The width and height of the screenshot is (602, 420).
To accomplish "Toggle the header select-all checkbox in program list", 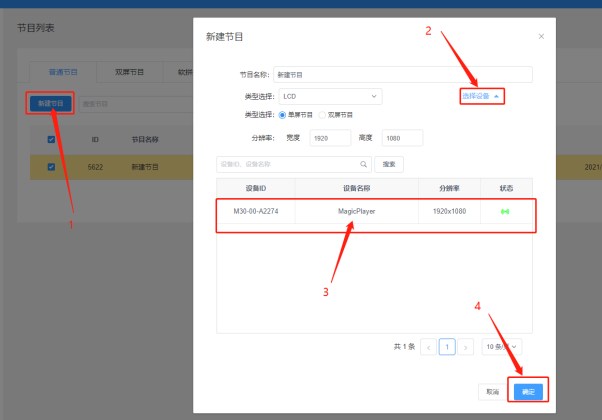I will pos(52,139).
